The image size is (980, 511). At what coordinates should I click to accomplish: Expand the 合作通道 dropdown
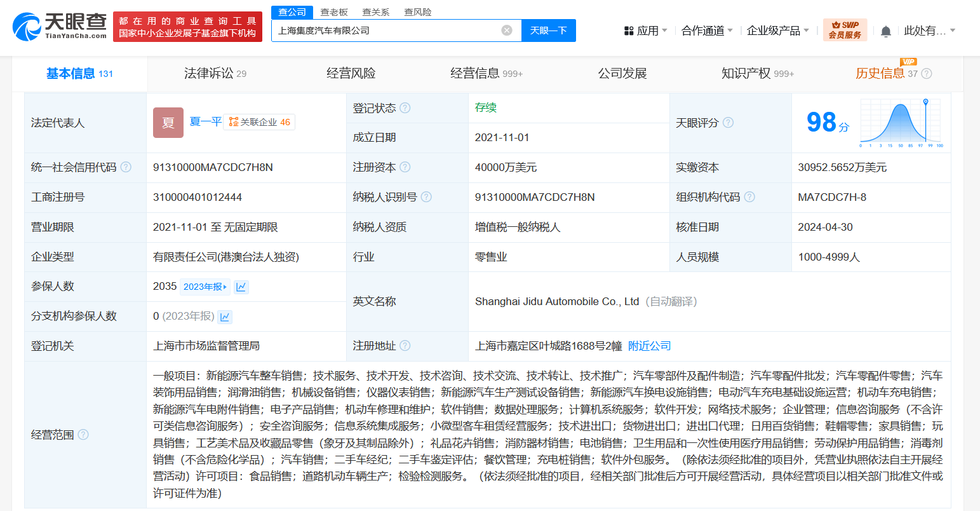[707, 31]
